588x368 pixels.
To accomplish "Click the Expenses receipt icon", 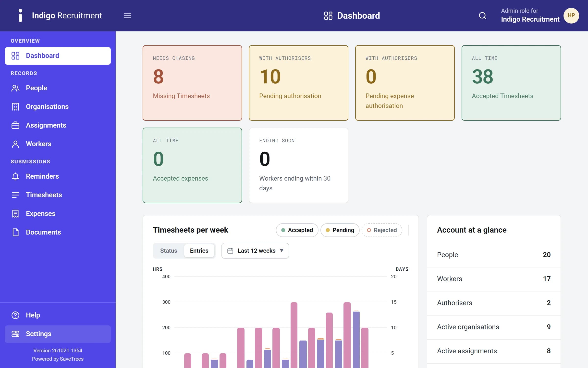I will pos(15,214).
